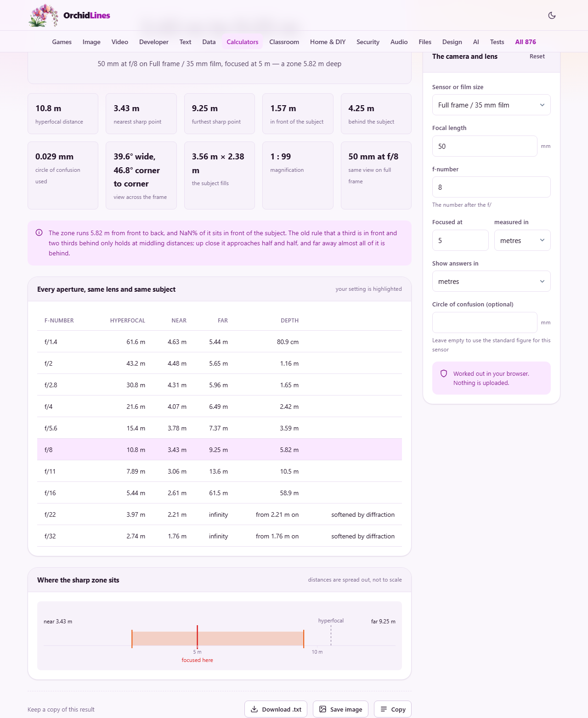
Task: Toggle dark mode moon icon
Action: [x=552, y=15]
